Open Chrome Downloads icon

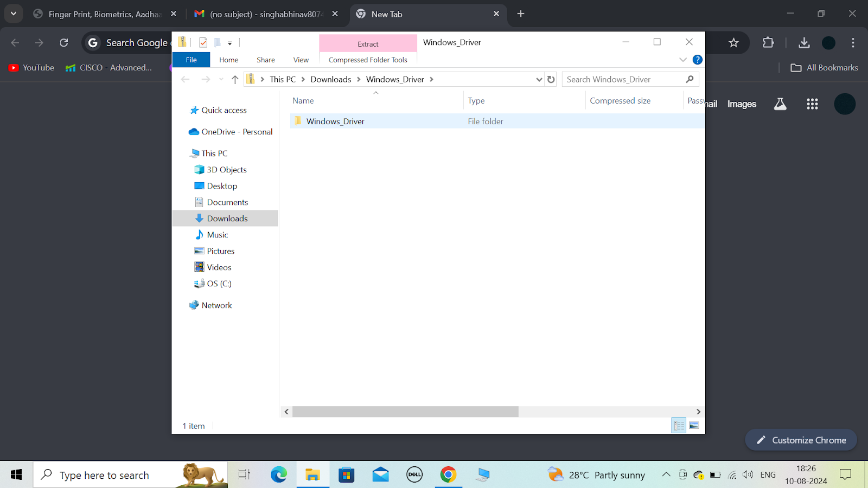[x=804, y=43]
